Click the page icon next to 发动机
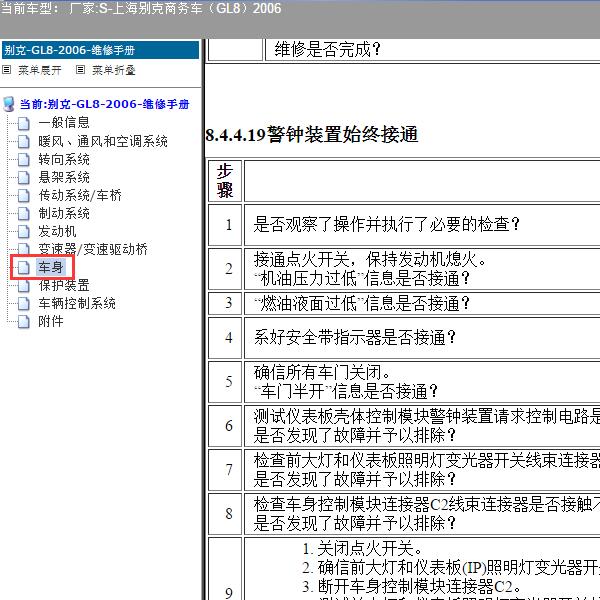This screenshot has width=600, height=600. click(23, 231)
